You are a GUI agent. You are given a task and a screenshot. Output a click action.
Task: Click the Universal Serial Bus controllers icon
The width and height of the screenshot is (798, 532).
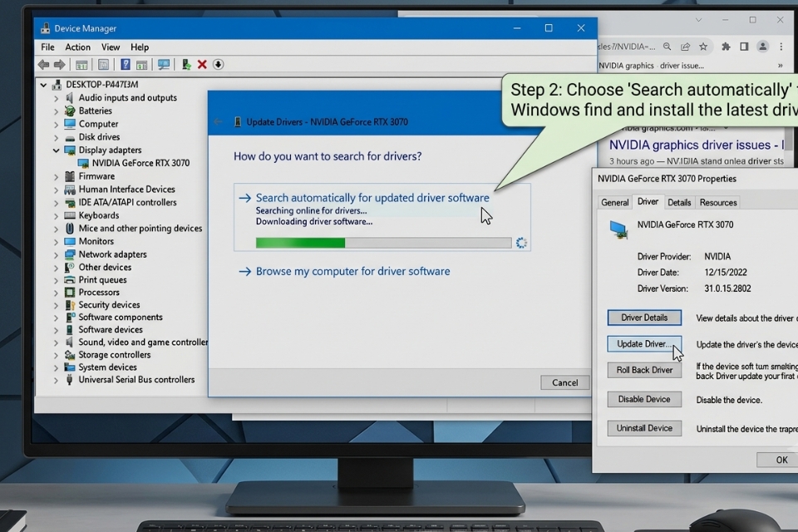[x=70, y=380]
